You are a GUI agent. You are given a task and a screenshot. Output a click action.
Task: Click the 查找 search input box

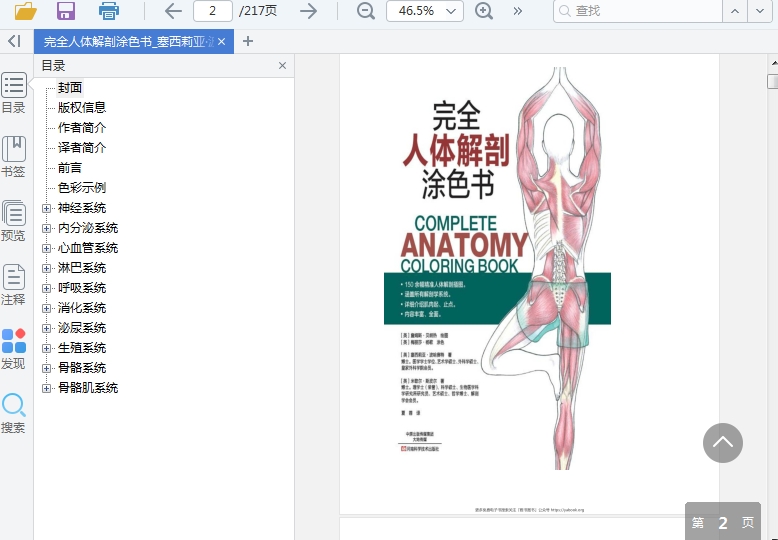(638, 11)
